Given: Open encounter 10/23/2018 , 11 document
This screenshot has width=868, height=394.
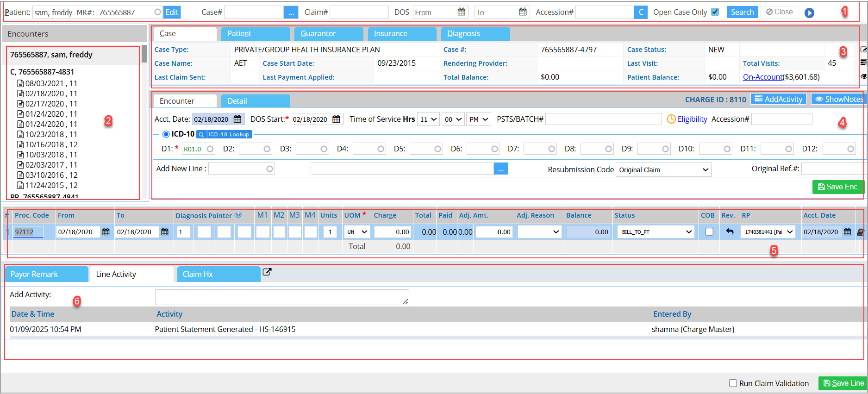Looking at the screenshot, I should coord(47,134).
